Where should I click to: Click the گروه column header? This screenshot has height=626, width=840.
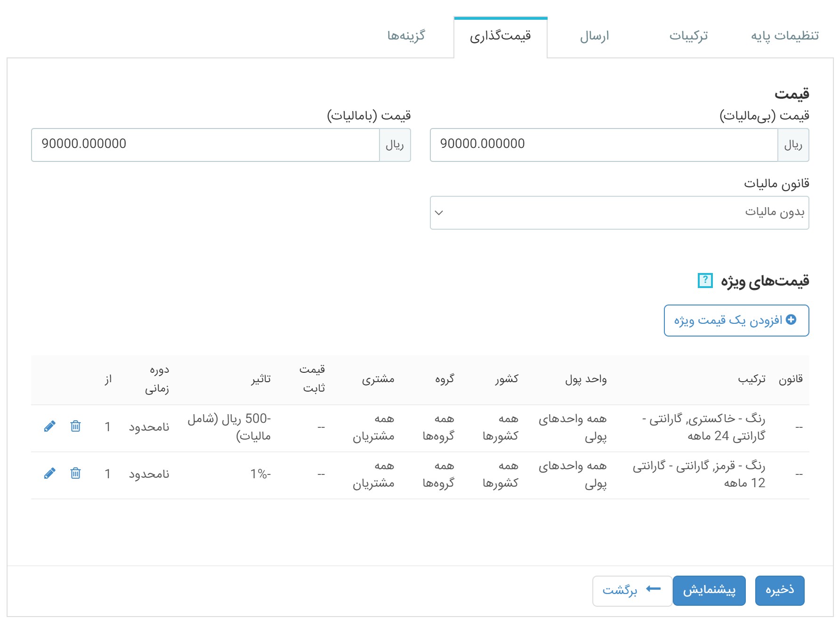click(444, 379)
